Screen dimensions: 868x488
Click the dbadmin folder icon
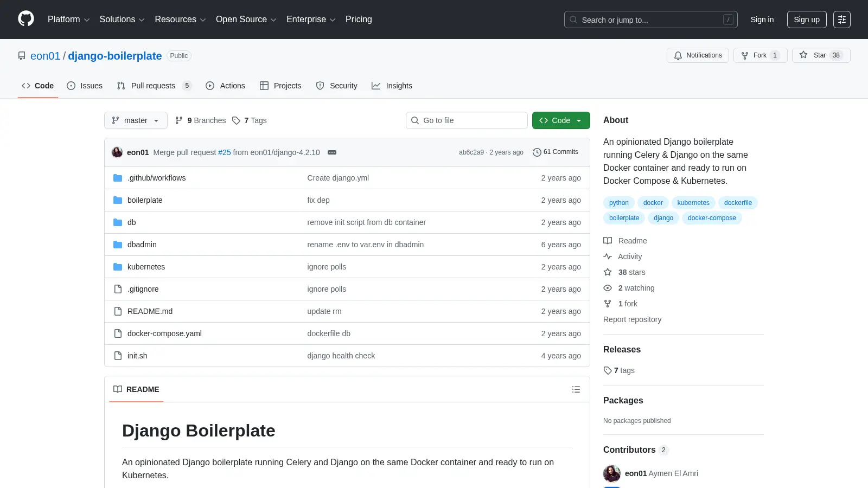point(118,245)
